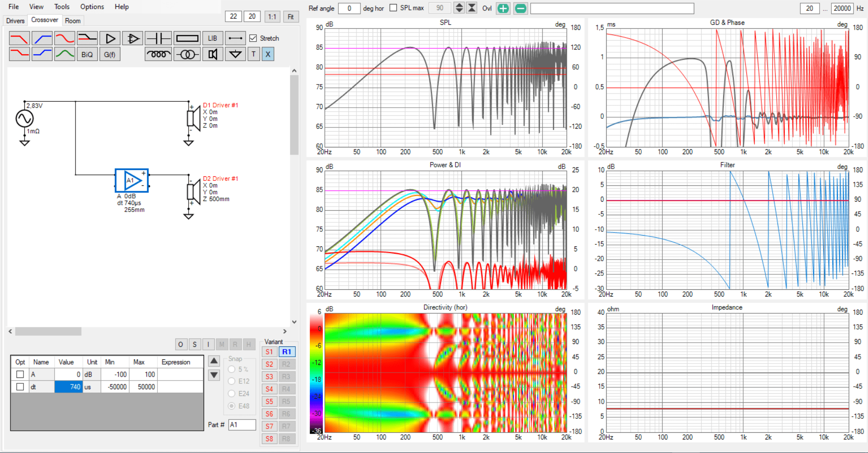Add an operational amplifier block
This screenshot has height=453, width=868.
[x=133, y=38]
